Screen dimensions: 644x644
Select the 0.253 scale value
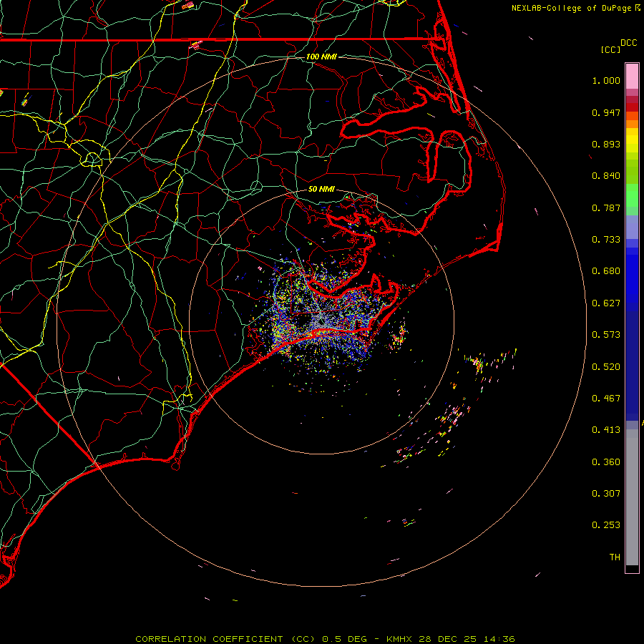[x=606, y=525]
